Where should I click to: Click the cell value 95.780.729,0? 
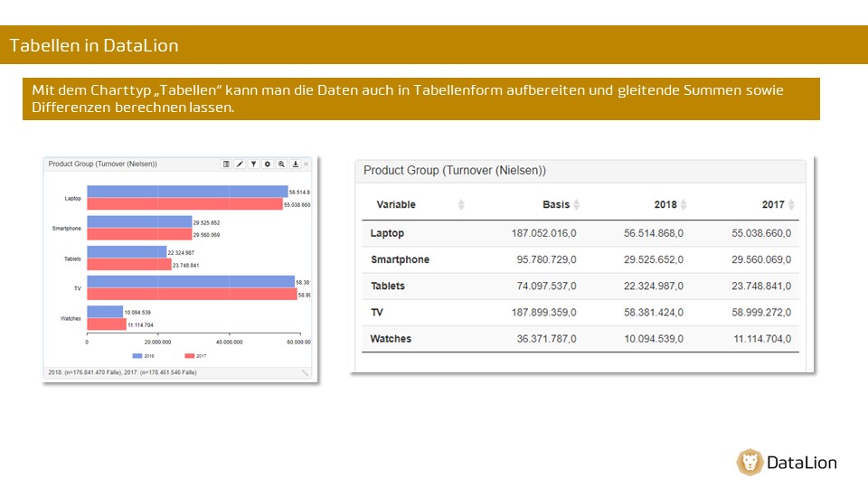point(546,259)
